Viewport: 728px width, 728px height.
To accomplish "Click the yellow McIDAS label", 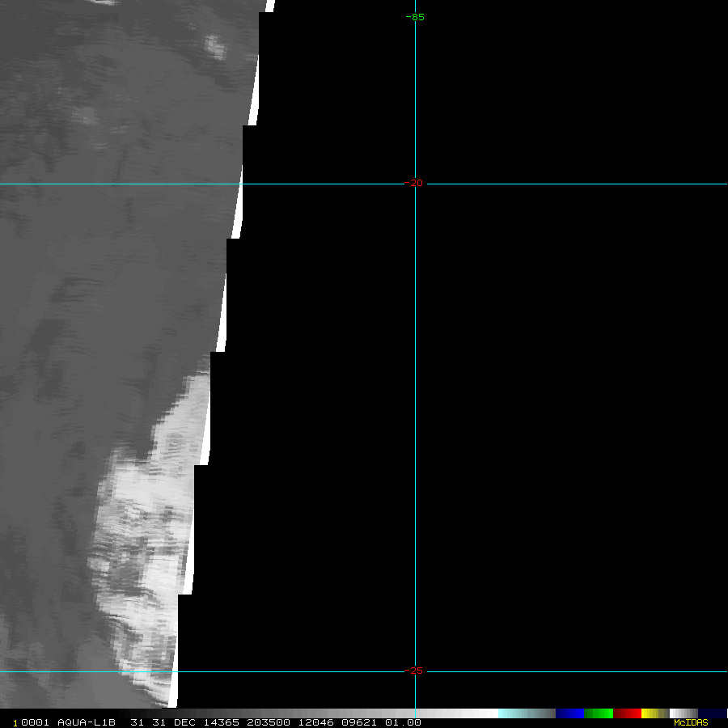I will click(x=691, y=723).
